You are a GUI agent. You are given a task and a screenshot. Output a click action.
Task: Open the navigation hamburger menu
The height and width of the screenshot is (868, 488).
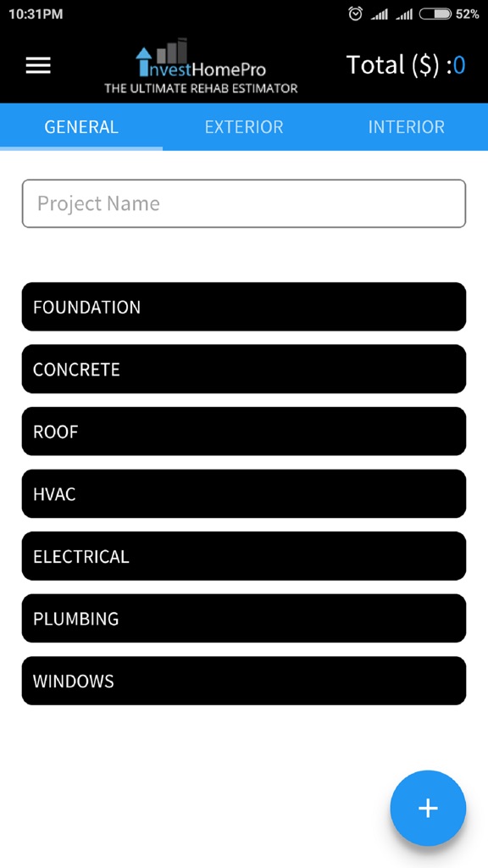pos(38,65)
